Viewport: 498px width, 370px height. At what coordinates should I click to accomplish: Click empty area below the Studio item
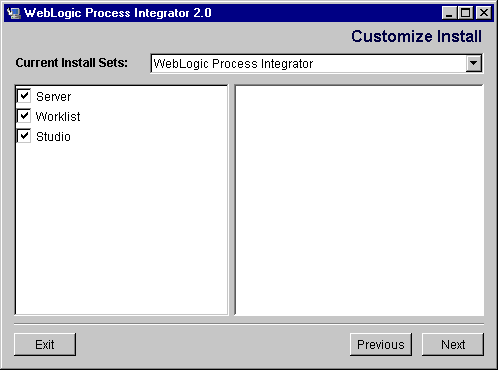122,228
